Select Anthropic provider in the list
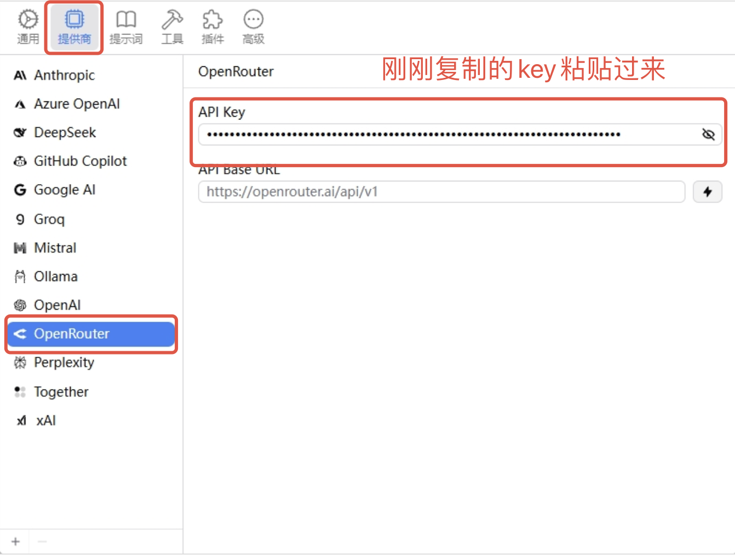The width and height of the screenshot is (735, 560). tap(64, 75)
